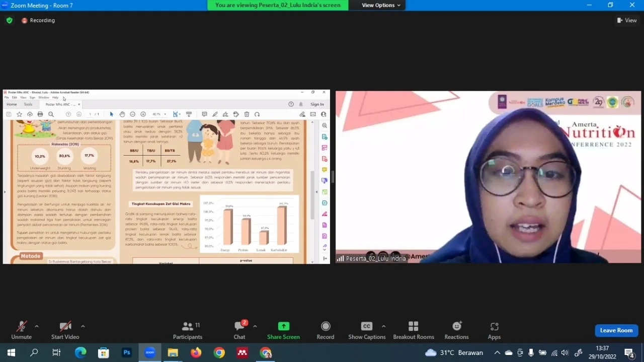Image resolution: width=644 pixels, height=362 pixels.
Task: Open Acrobat help question-mark icon
Action: tap(291, 104)
